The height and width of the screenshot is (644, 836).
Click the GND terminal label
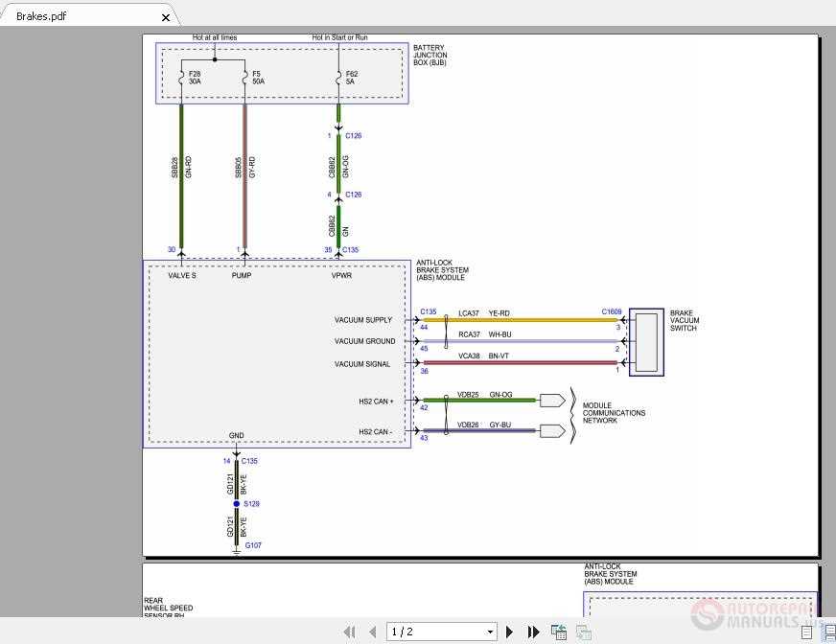click(236, 435)
